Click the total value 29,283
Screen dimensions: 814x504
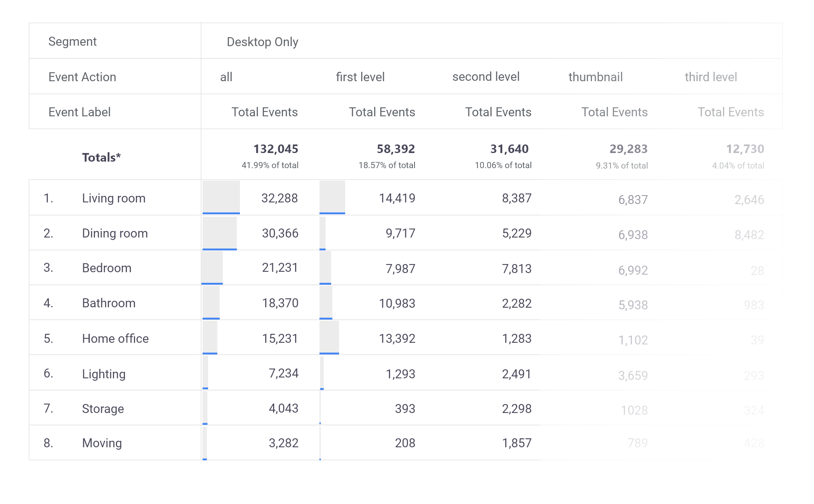click(x=629, y=149)
